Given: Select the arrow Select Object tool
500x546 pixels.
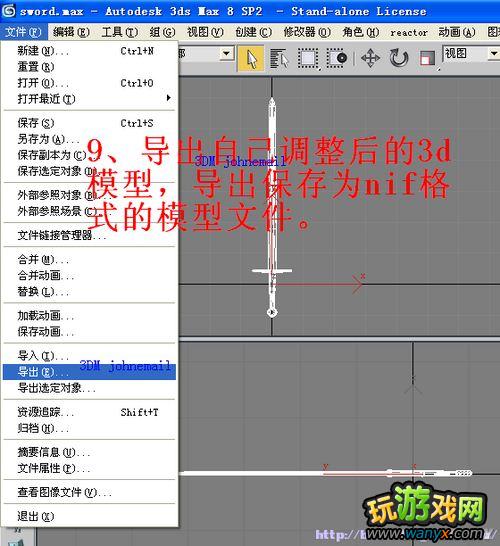Looking at the screenshot, I should [251, 58].
